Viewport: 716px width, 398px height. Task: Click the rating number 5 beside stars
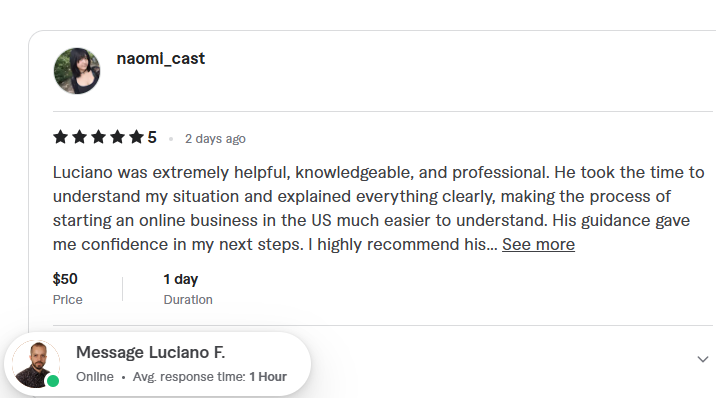(152, 137)
